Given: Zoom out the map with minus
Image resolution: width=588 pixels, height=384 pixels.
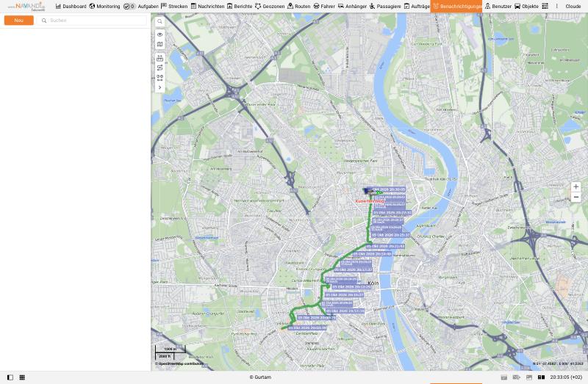Looking at the screenshot, I should tap(576, 197).
